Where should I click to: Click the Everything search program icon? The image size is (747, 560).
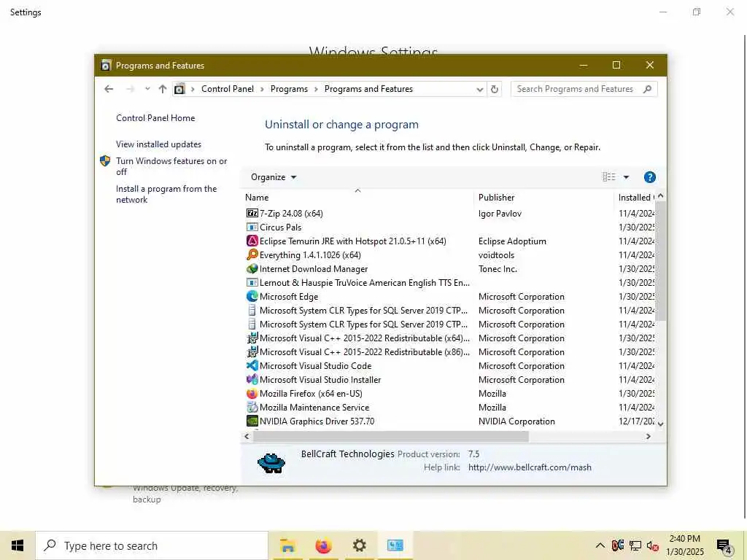click(x=252, y=254)
